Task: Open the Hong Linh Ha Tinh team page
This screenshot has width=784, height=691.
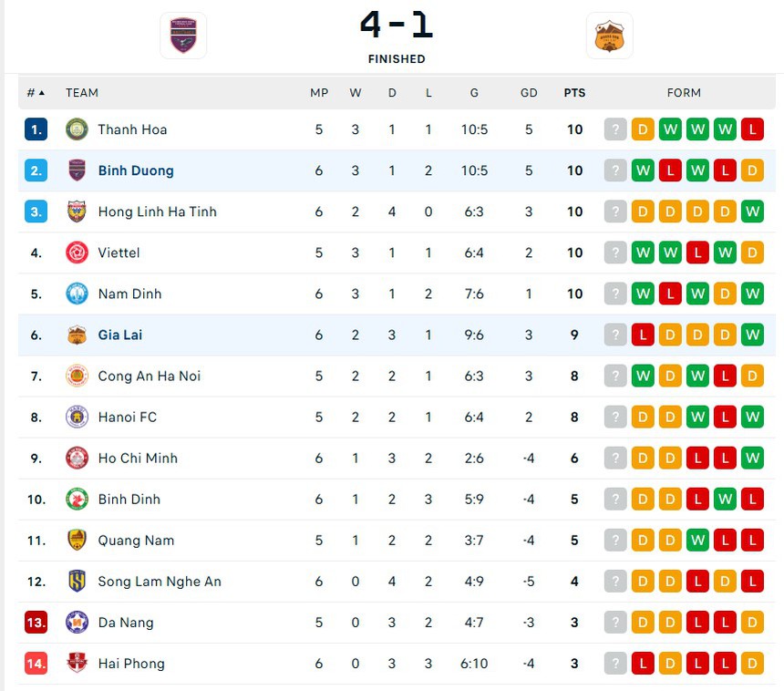Action: (157, 211)
